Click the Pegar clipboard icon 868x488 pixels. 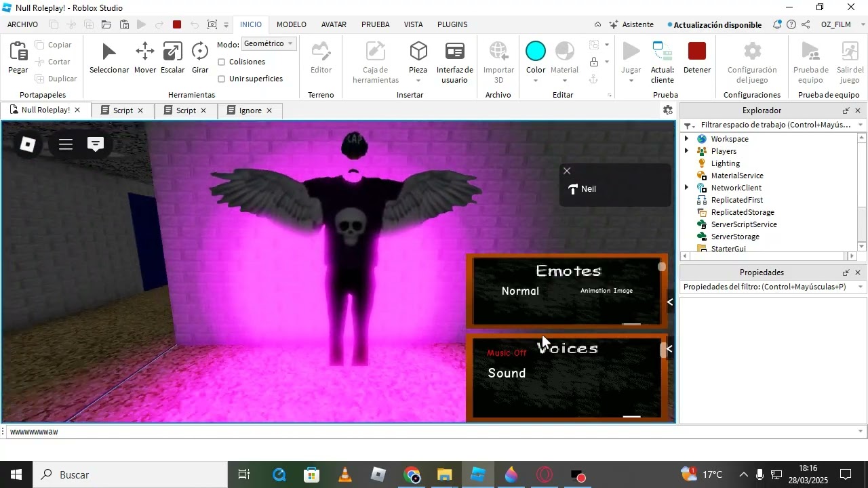tap(18, 52)
